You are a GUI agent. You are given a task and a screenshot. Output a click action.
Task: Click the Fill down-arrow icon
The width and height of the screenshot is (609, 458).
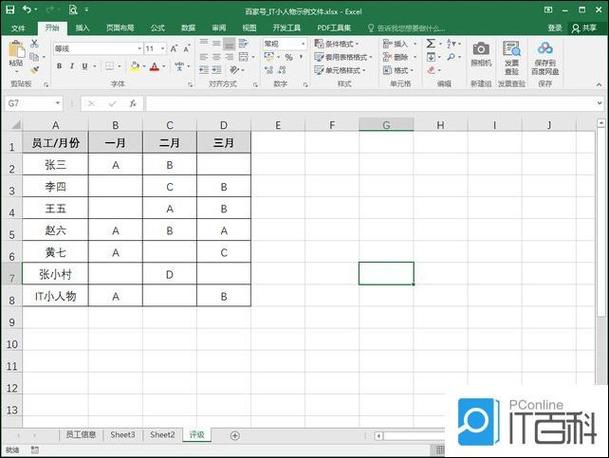tap(431, 57)
